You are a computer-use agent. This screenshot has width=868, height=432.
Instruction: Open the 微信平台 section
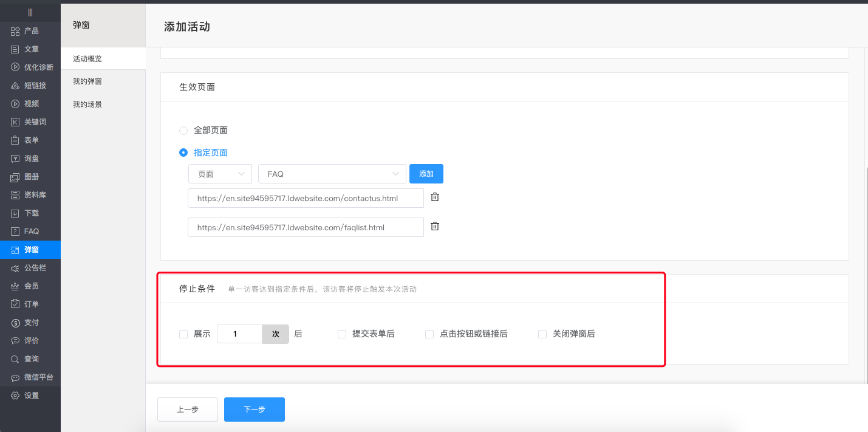[30, 377]
